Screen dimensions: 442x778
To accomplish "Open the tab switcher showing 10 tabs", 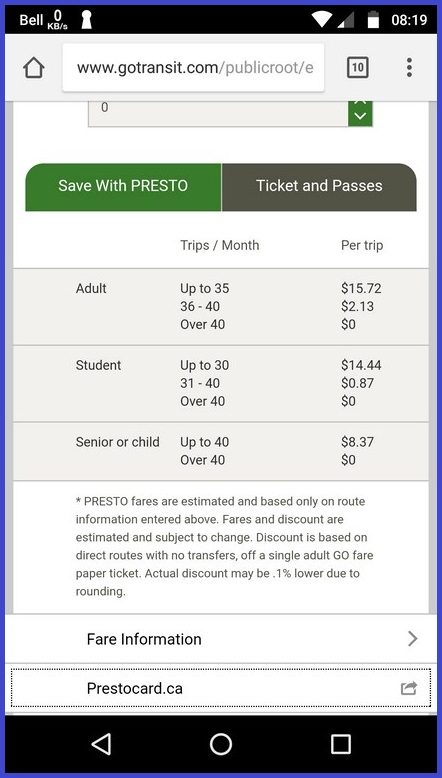I will pos(357,67).
